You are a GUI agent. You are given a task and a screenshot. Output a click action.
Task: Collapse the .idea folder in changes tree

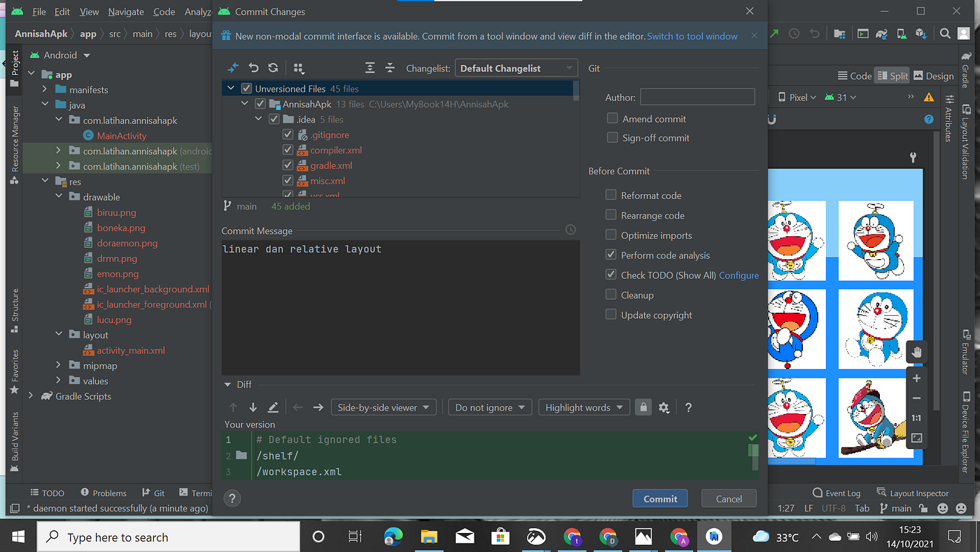[260, 119]
